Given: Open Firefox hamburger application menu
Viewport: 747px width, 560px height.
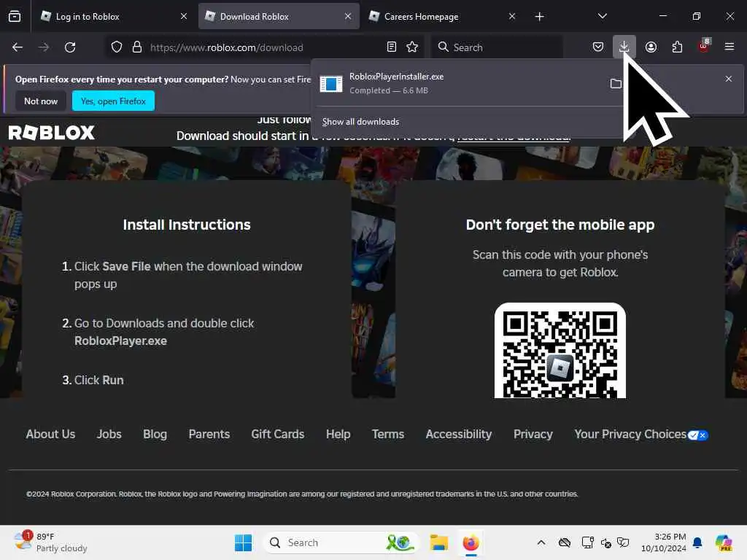Looking at the screenshot, I should click(729, 47).
